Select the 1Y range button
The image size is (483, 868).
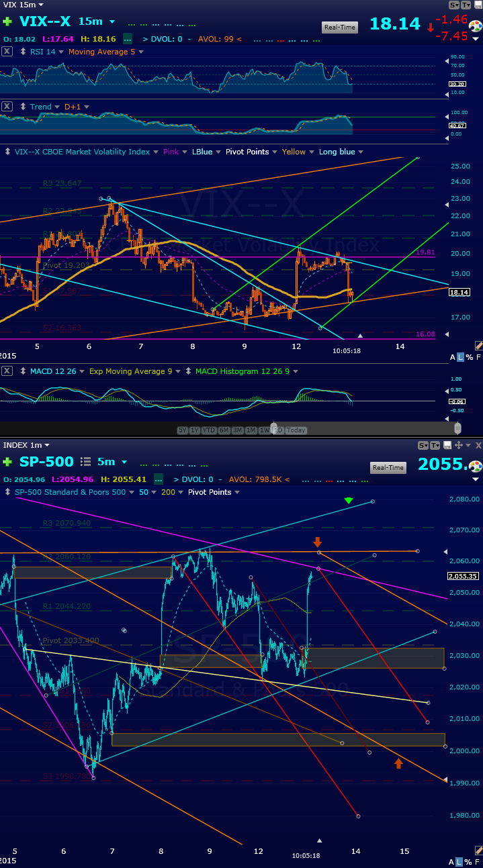coord(195,430)
